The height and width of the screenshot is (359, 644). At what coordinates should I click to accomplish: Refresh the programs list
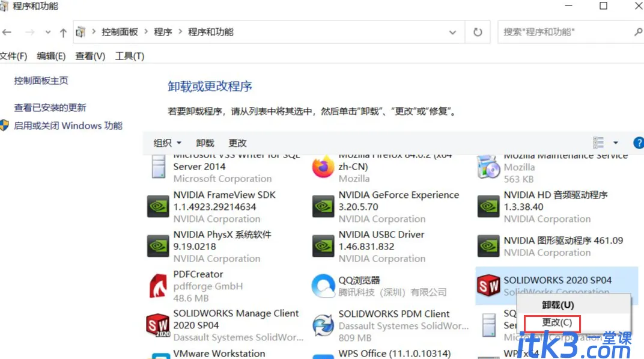click(478, 32)
